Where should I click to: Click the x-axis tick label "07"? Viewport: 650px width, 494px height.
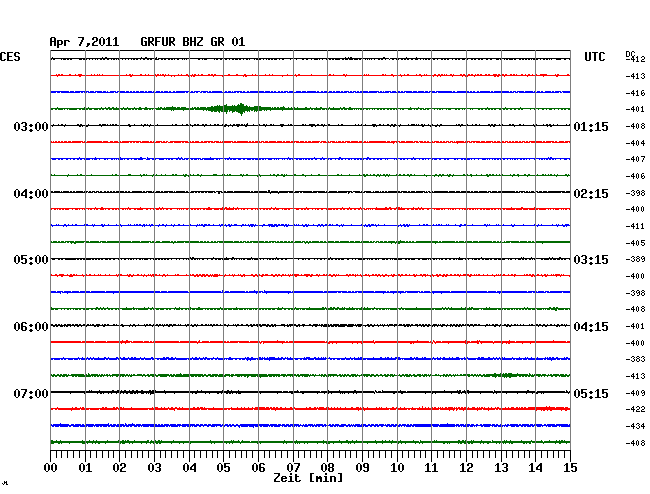click(293, 468)
